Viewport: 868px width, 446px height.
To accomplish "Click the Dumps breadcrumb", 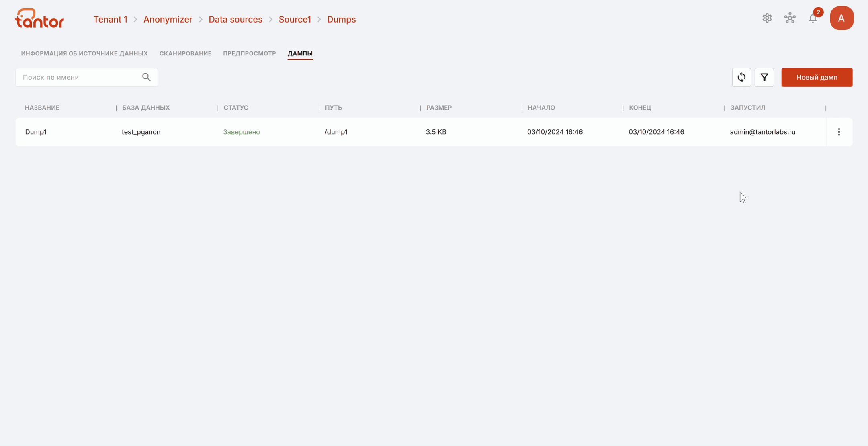I will click(341, 19).
